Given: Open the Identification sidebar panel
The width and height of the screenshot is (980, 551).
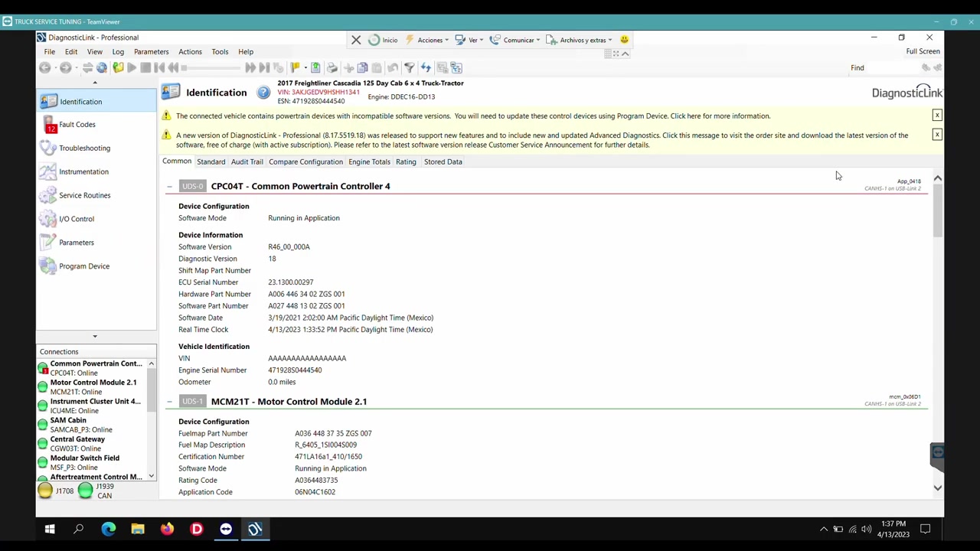Looking at the screenshot, I should (x=96, y=101).
